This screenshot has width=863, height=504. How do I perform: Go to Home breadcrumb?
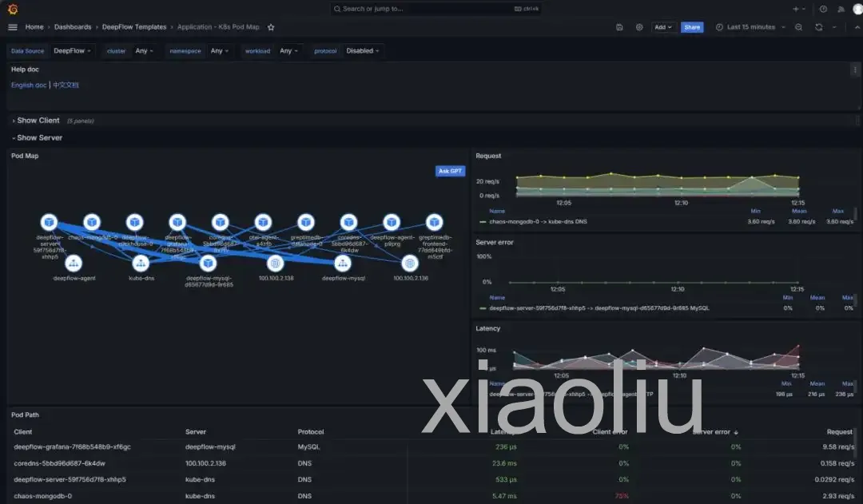[x=34, y=27]
